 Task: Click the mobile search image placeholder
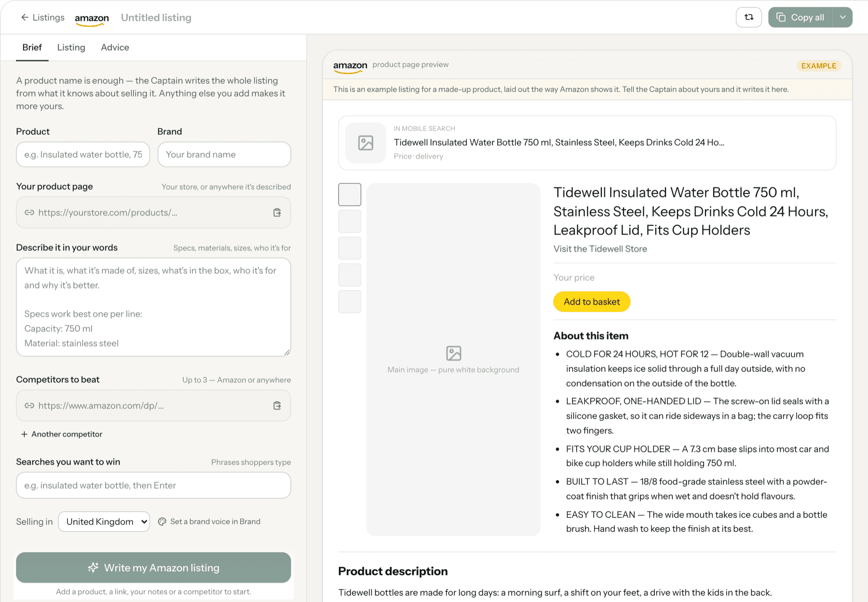[366, 143]
